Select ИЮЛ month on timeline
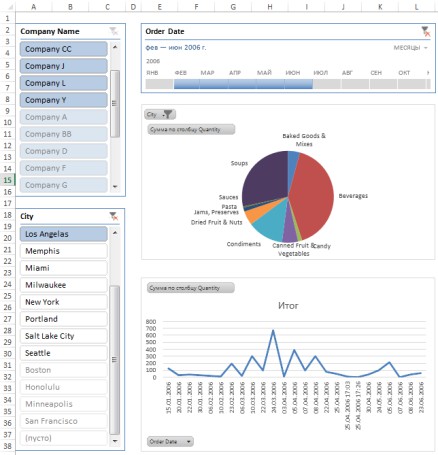 (327, 84)
